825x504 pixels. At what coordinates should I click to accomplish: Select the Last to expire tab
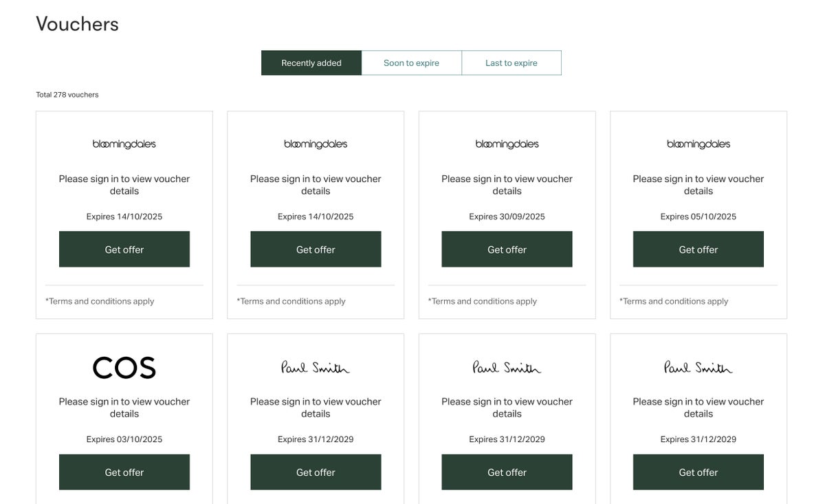coord(511,63)
